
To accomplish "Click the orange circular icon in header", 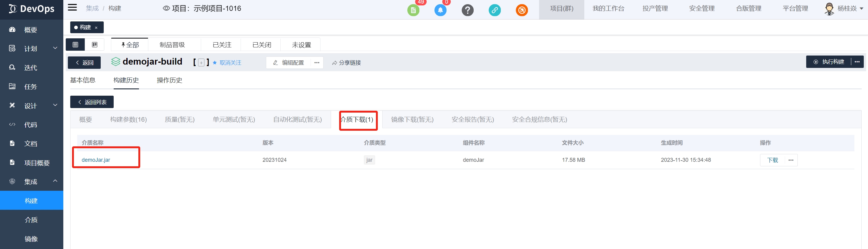I will (x=522, y=10).
